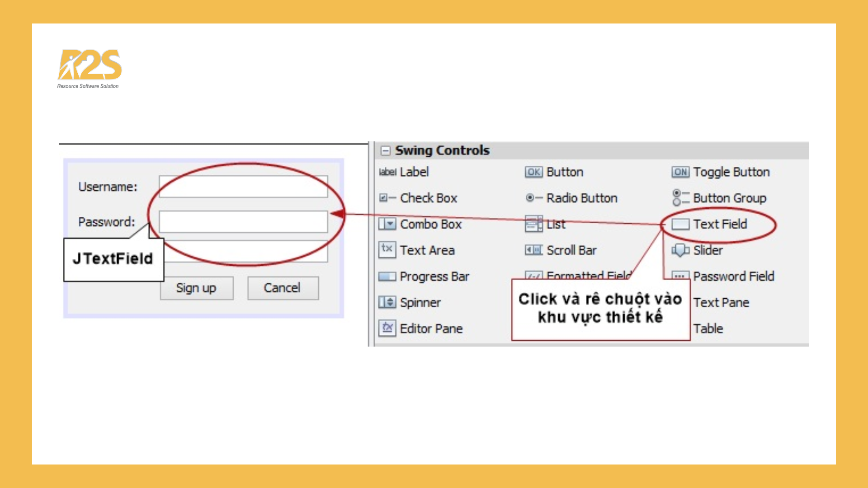
Task: Choose the Text Area control icon
Action: coord(387,249)
